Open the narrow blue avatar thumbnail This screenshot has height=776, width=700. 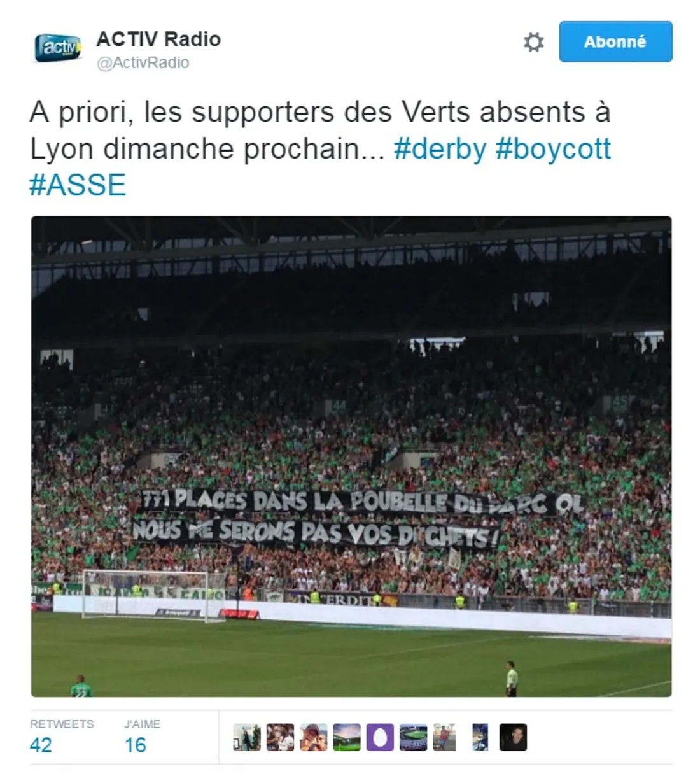click(x=480, y=737)
